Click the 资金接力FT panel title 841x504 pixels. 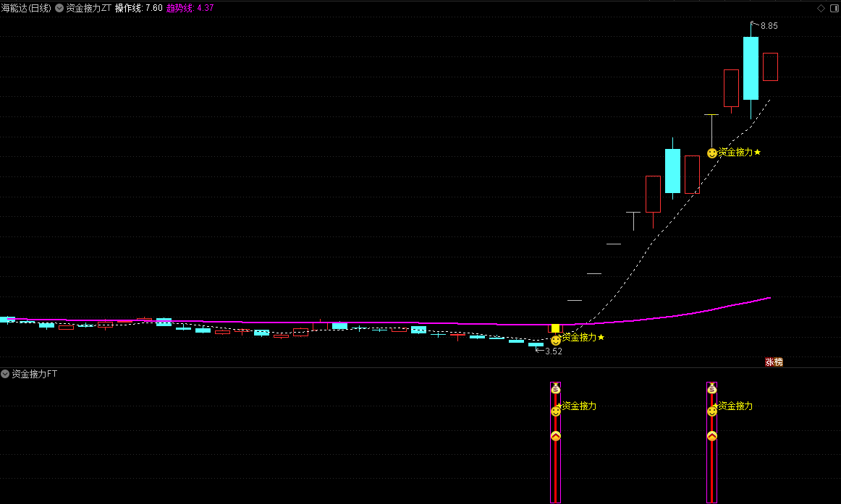34,374
